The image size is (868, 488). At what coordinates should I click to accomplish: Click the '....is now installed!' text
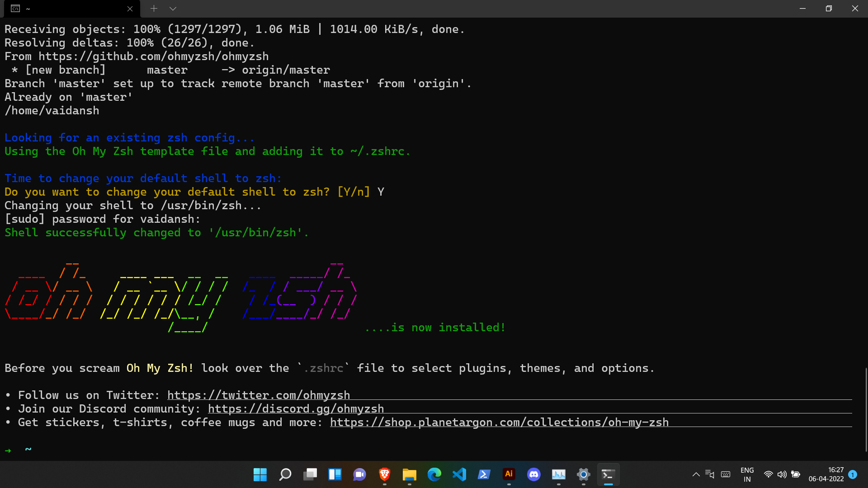click(x=435, y=328)
